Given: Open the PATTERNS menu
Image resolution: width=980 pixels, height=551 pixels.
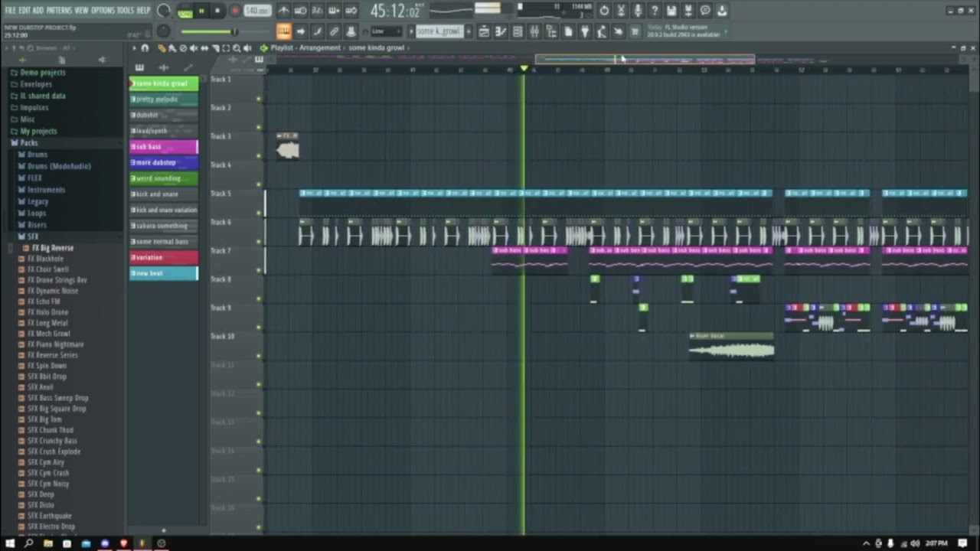Looking at the screenshot, I should point(59,11).
